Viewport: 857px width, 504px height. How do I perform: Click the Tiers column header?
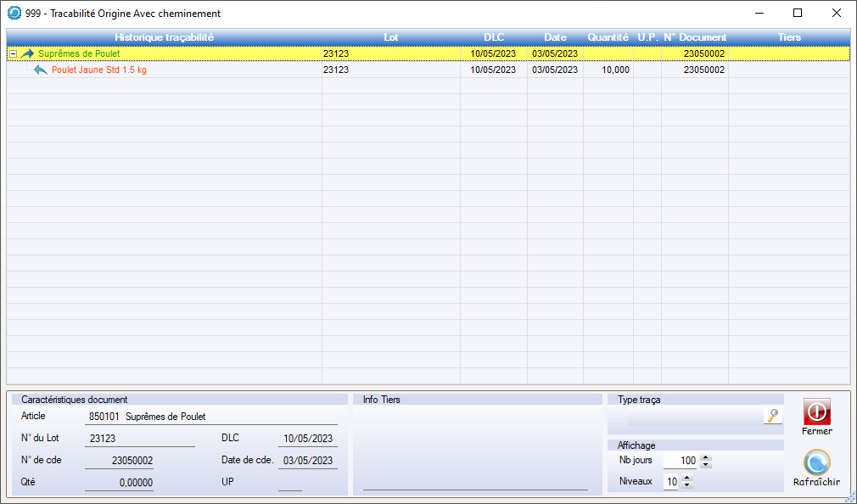tap(789, 37)
